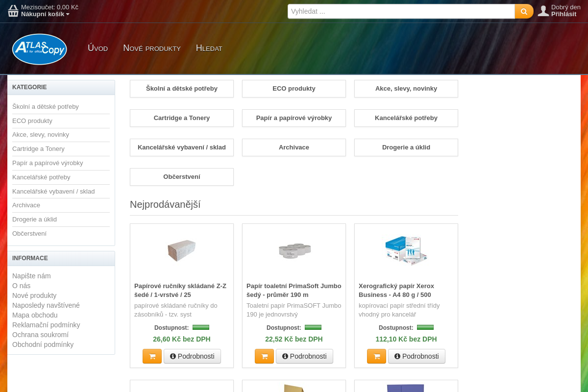Open Papírové ručníky skládané Z-Z product title
Screen dimensions: 588x392
pyautogui.click(x=180, y=290)
